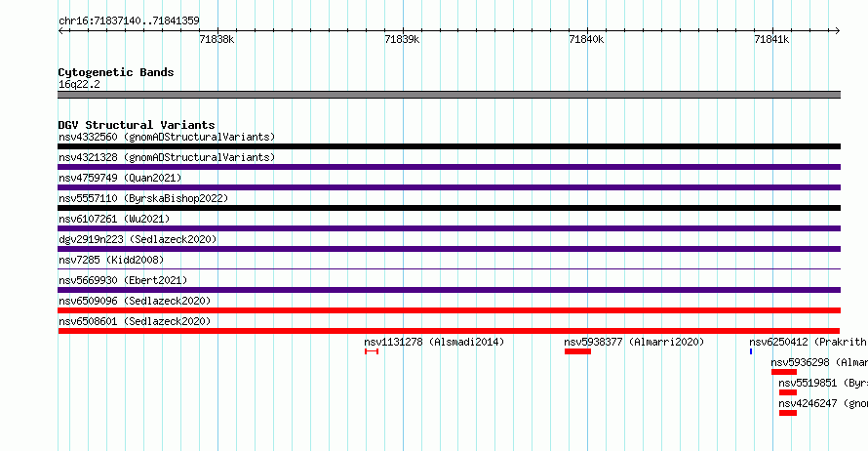Select the red bar under nsv5519851
The width and height of the screenshot is (868, 451).
click(x=788, y=392)
